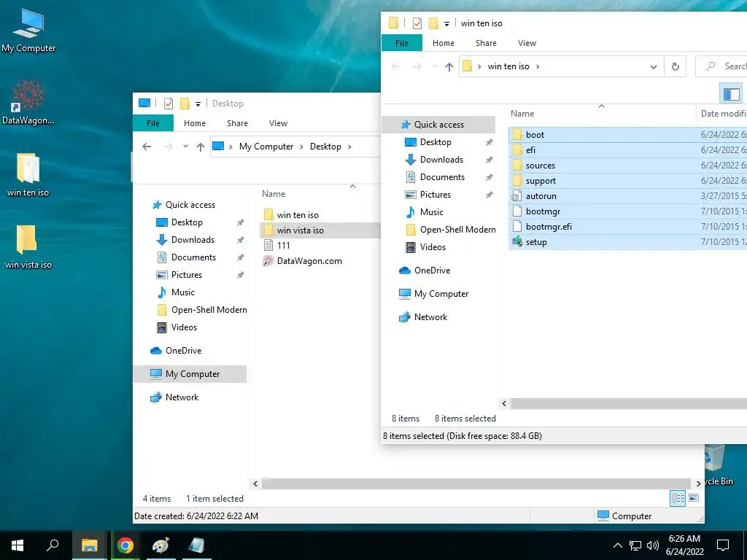The height and width of the screenshot is (560, 747).
Task: Click the taskbar search magnifier icon
Action: coord(53,545)
